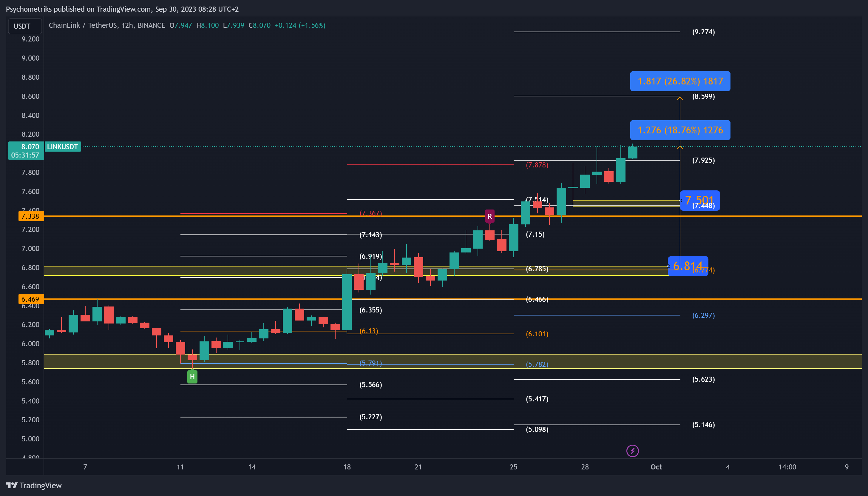Click the orange (6.13) level label
Image resolution: width=868 pixels, height=496 pixels.
[368, 331]
